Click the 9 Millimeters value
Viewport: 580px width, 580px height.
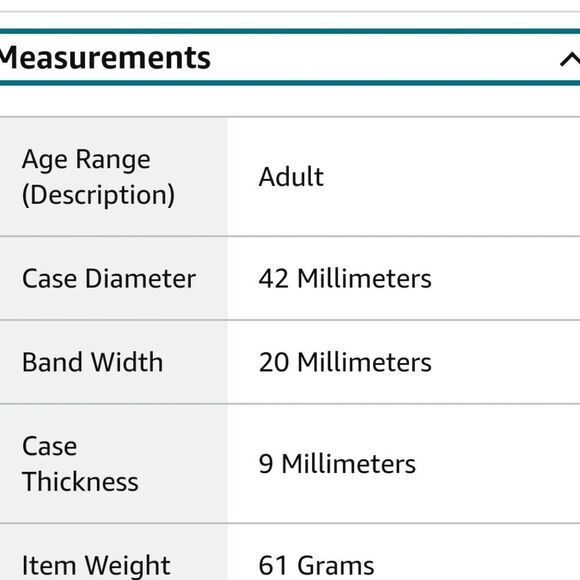pyautogui.click(x=337, y=464)
